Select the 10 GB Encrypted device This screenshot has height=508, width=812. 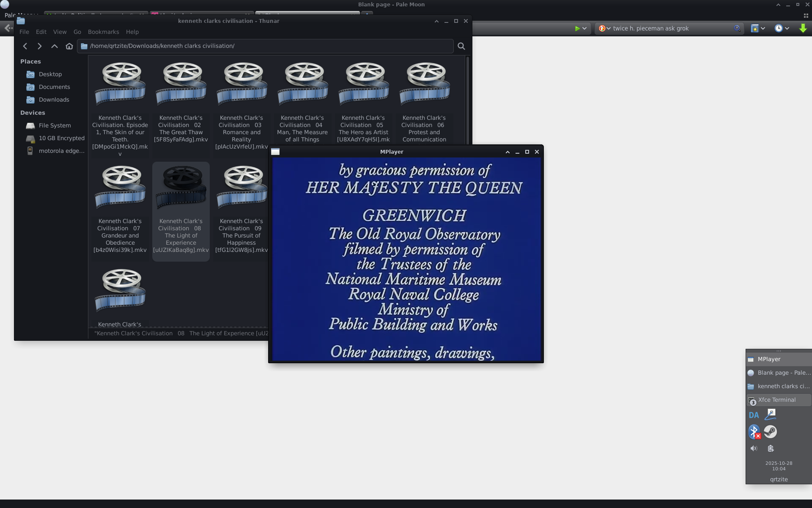pyautogui.click(x=61, y=138)
